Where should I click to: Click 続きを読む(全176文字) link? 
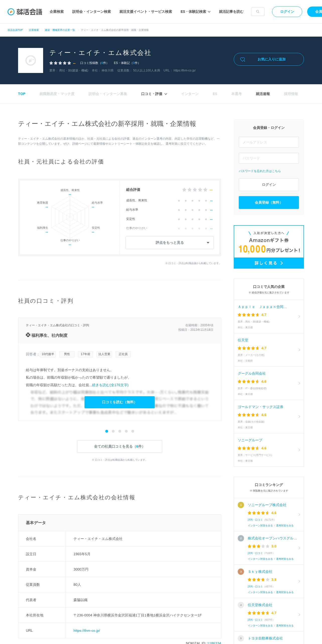click(x=110, y=385)
